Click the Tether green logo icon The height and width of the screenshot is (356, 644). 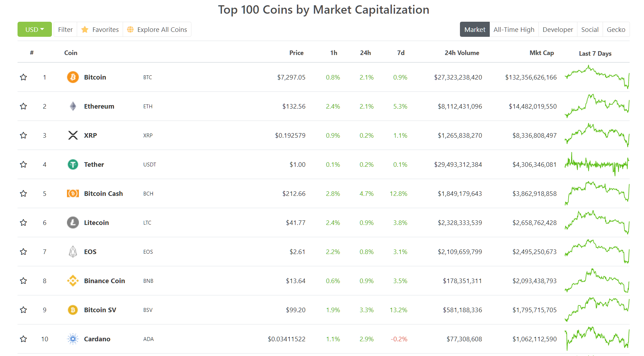coord(73,164)
